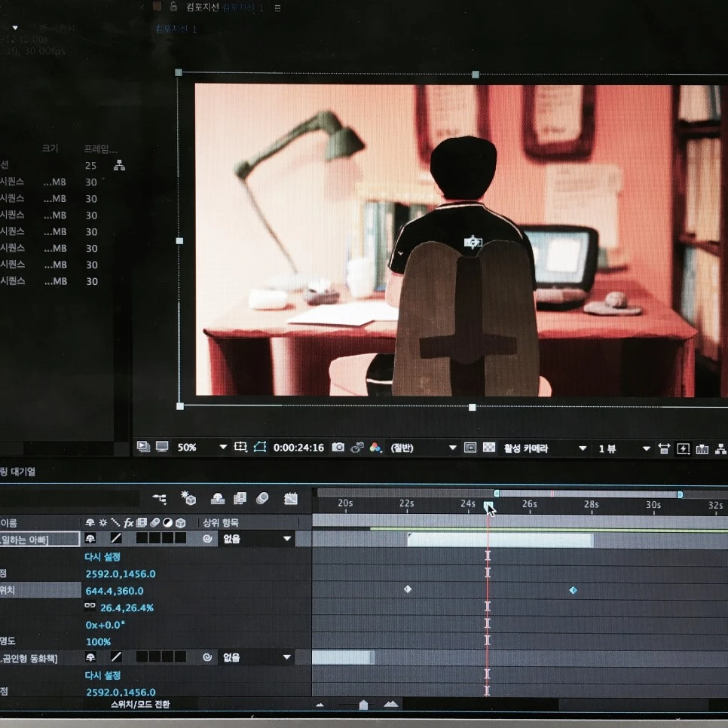The image size is (728, 728).
Task: Click the collapse transformations column header icon
Action: 103,522
